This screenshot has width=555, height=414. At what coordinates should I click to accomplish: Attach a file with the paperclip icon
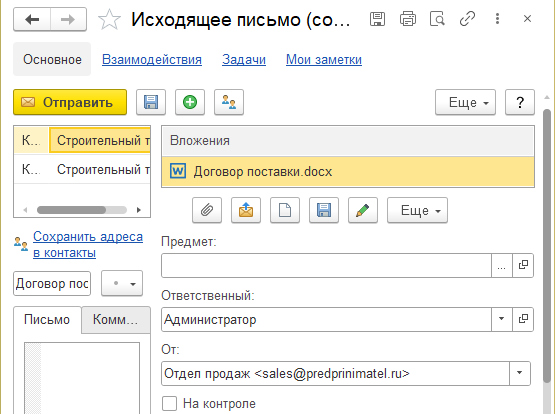[207, 210]
